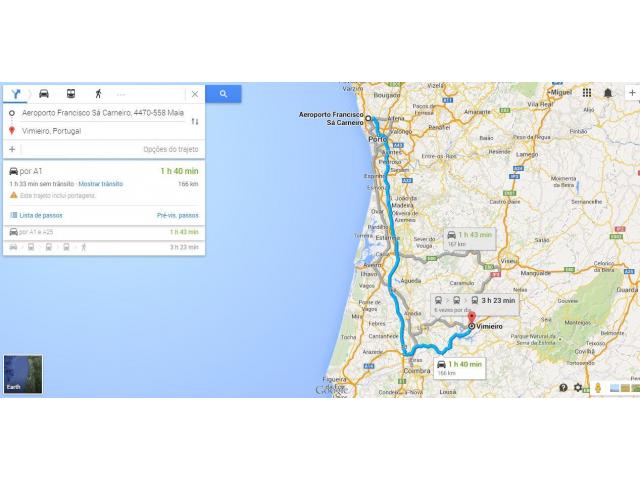Click 'Pré-vis. passos' link
Viewport: 640px width, 480px height.
178,215
